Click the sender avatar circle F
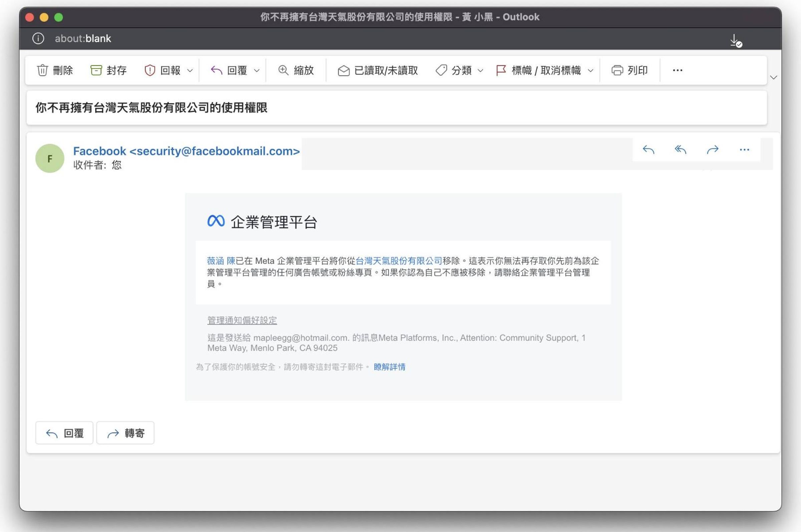 click(50, 158)
